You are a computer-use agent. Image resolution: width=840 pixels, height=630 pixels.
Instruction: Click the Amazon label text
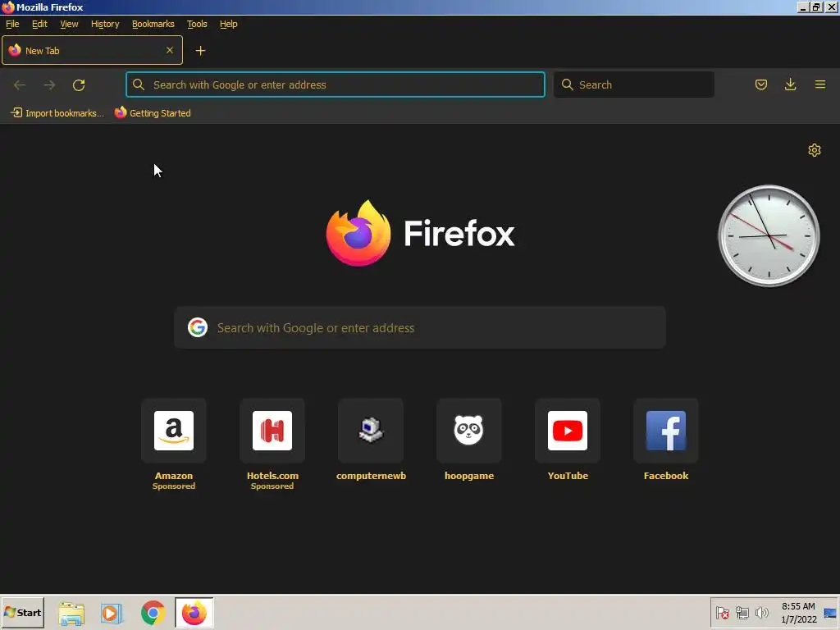coord(174,476)
